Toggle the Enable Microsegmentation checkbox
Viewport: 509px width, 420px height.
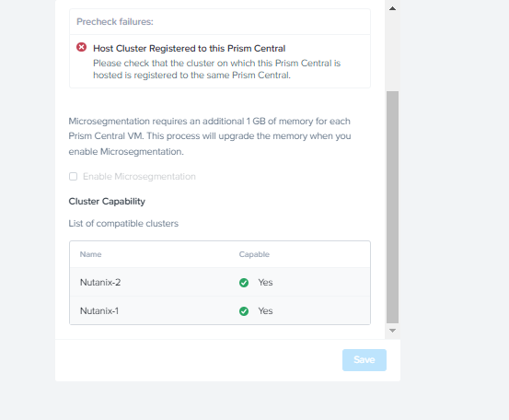[x=73, y=176]
